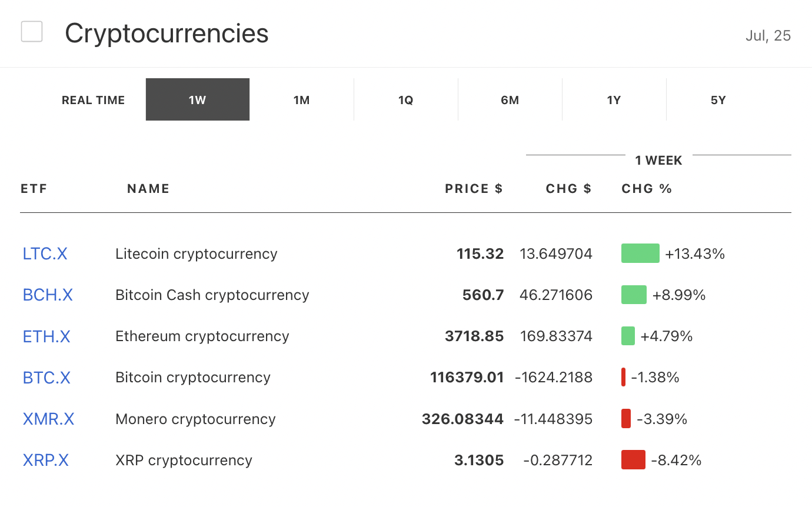The height and width of the screenshot is (507, 812).
Task: Select the 1M time range tab
Action: click(302, 100)
